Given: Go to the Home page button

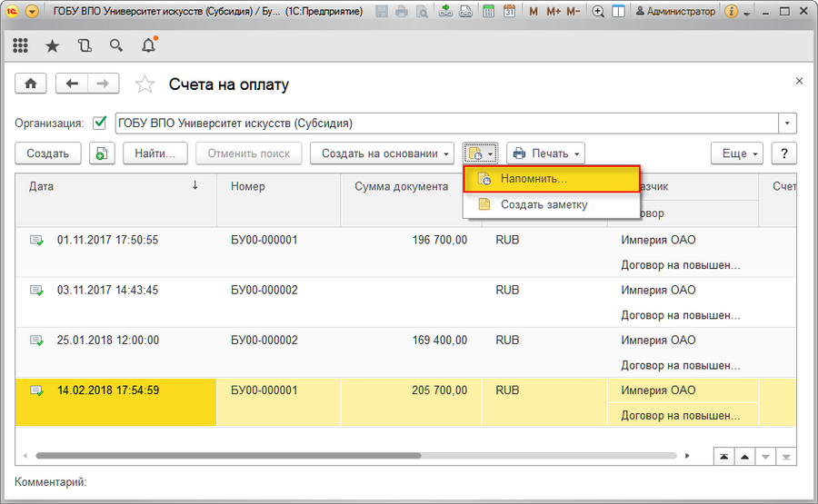Looking at the screenshot, I should tap(31, 84).
